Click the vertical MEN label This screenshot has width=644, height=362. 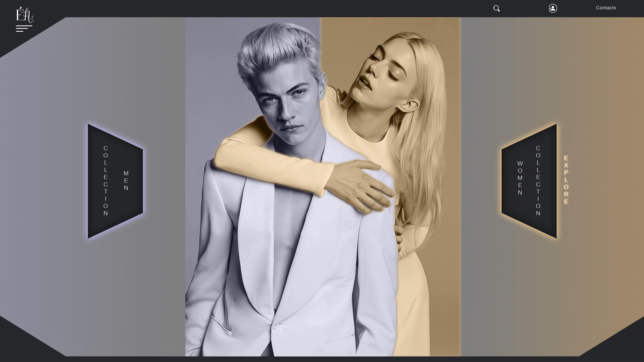coord(126,180)
